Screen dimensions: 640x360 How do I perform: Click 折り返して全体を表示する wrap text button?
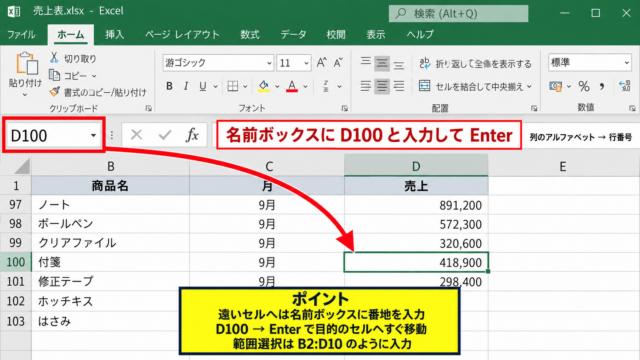476,63
